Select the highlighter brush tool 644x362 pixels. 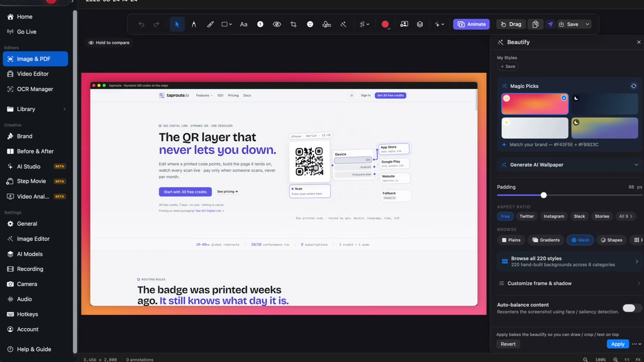pos(210,24)
